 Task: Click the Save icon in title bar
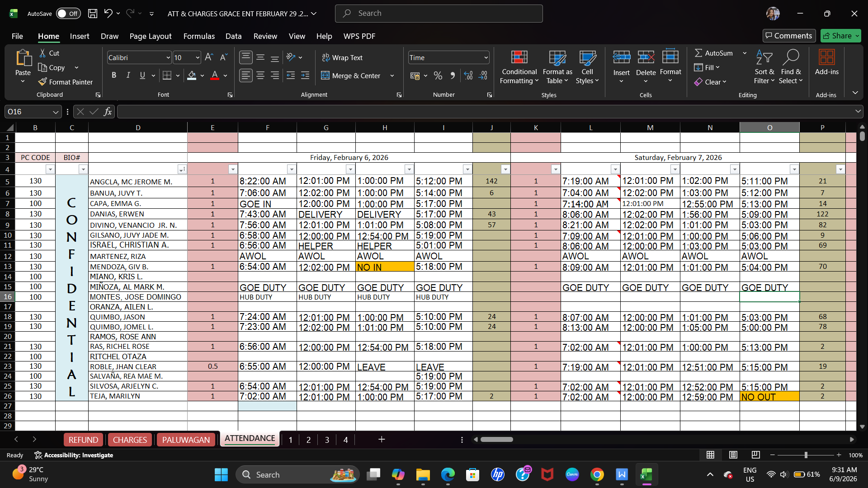(x=93, y=14)
